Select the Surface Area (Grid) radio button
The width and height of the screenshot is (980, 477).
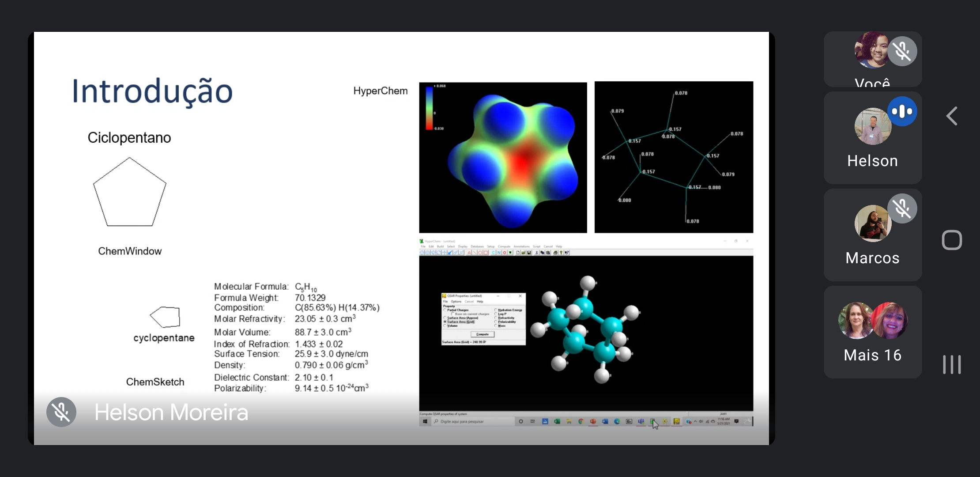[x=445, y=322]
